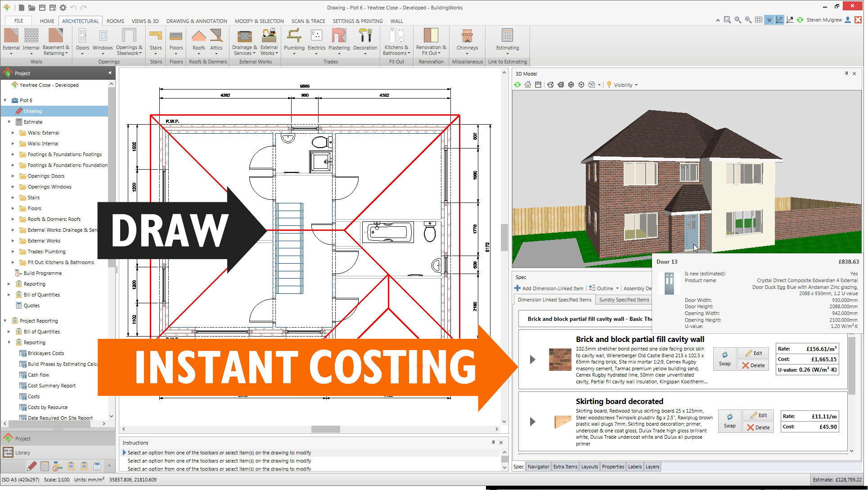Image resolution: width=868 pixels, height=490 pixels.
Task: Save the project from quick access toolbar
Action: tap(42, 8)
